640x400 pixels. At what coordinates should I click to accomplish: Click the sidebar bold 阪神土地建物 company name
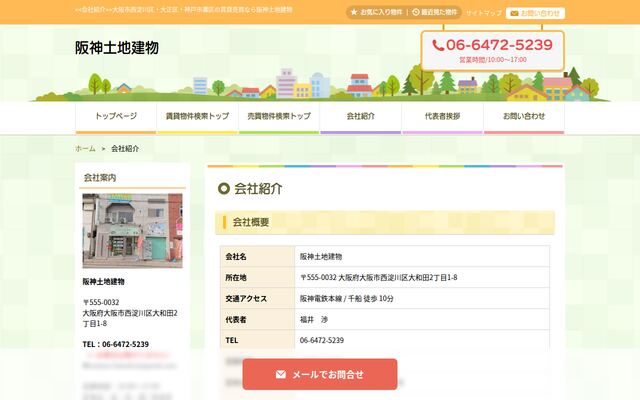pyautogui.click(x=103, y=282)
